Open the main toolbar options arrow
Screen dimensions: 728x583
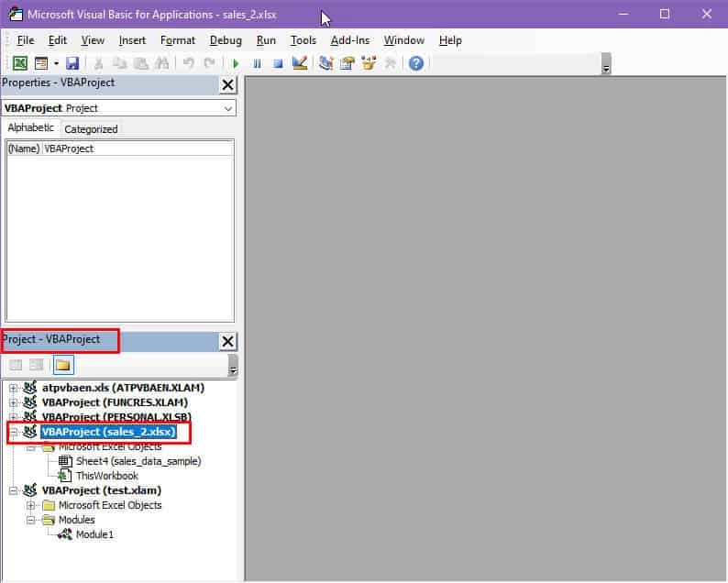pos(606,64)
